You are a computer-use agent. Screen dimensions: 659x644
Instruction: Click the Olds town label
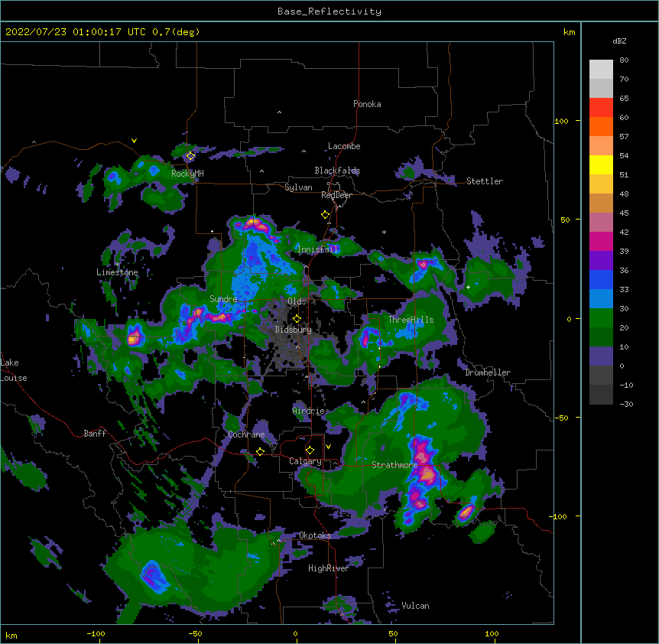(297, 301)
